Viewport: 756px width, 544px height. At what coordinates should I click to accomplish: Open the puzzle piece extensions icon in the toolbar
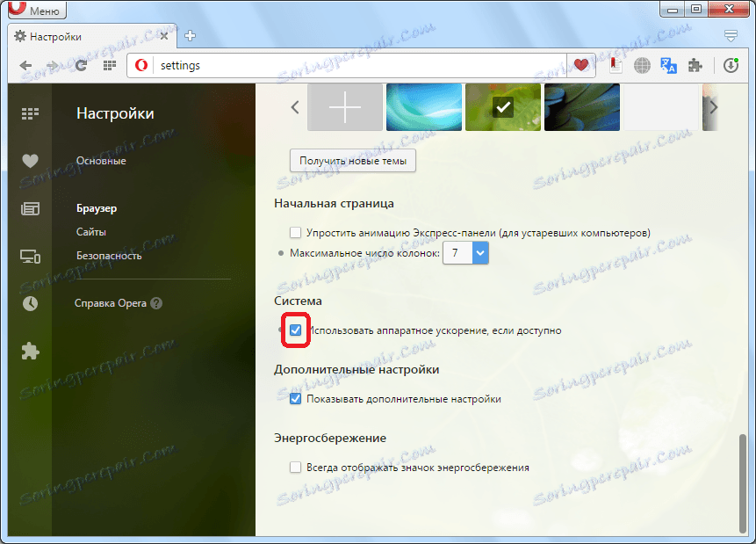pos(695,65)
